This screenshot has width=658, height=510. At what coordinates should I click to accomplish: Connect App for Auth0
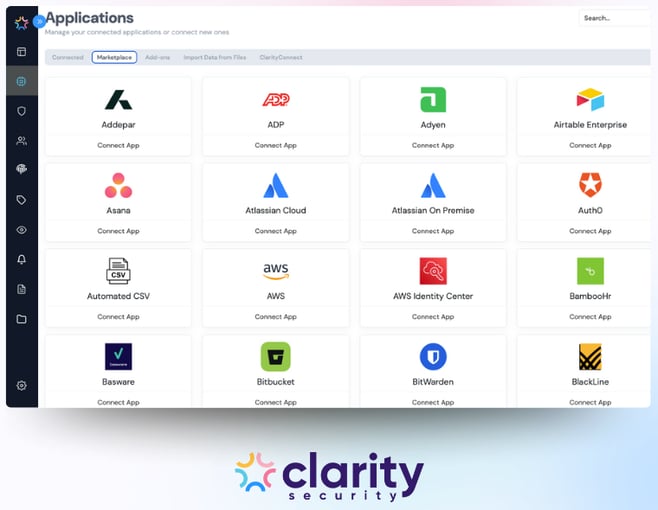pos(590,231)
